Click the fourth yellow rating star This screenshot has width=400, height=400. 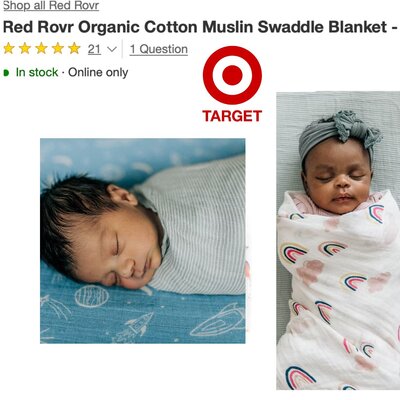(x=58, y=49)
